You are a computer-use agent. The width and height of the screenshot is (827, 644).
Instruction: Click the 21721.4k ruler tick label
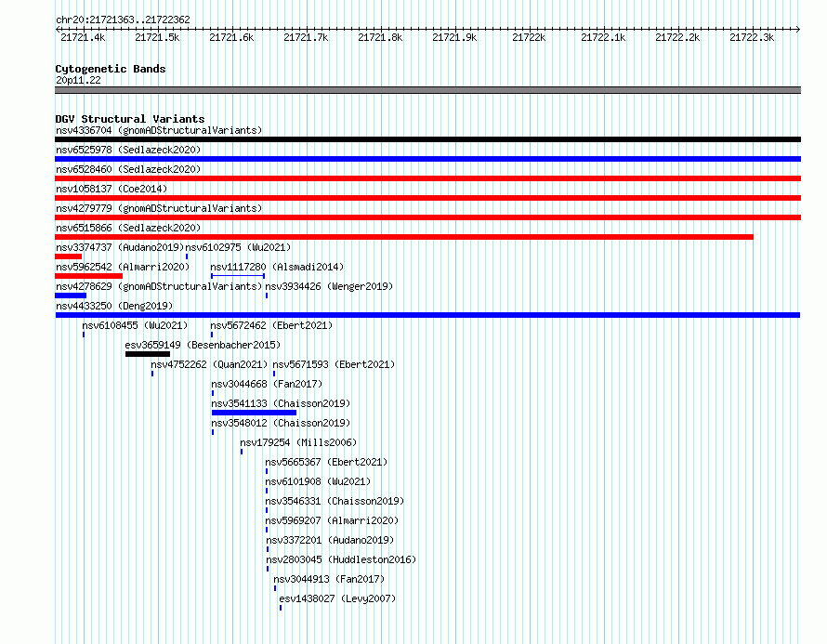(83, 37)
